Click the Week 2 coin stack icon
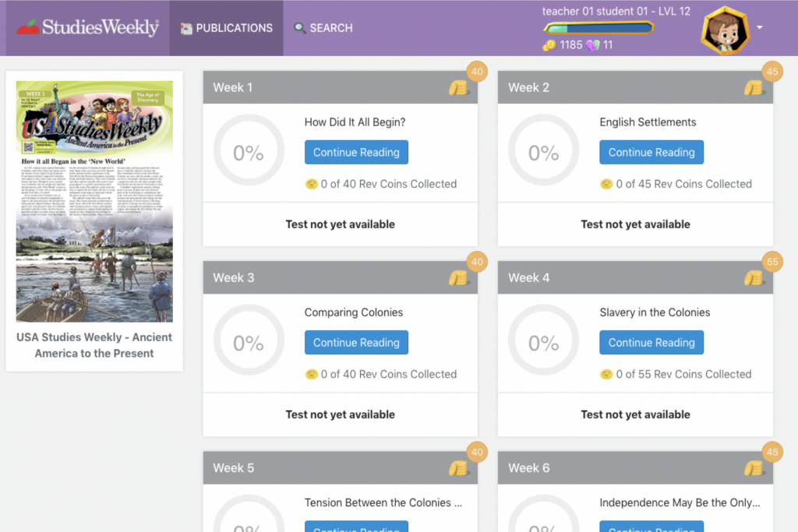 click(754, 88)
